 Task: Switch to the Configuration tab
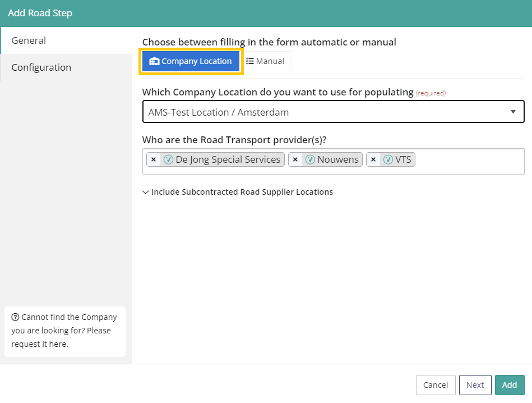click(x=41, y=67)
